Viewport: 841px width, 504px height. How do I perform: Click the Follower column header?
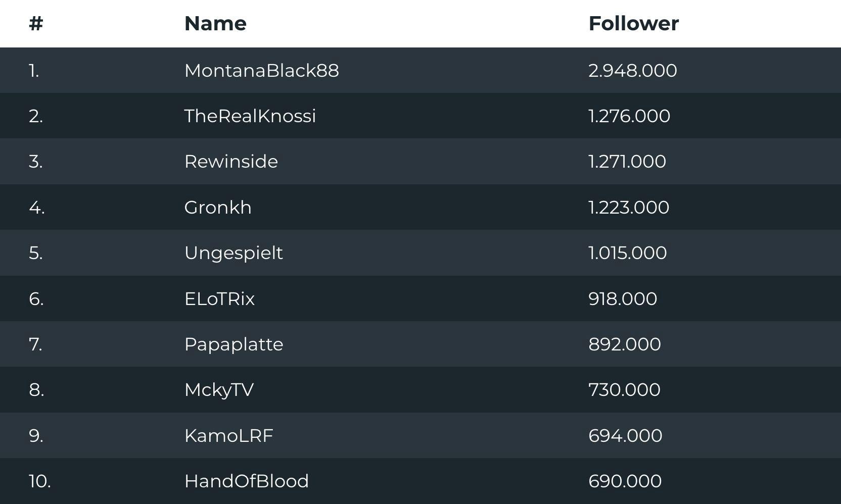[633, 24]
